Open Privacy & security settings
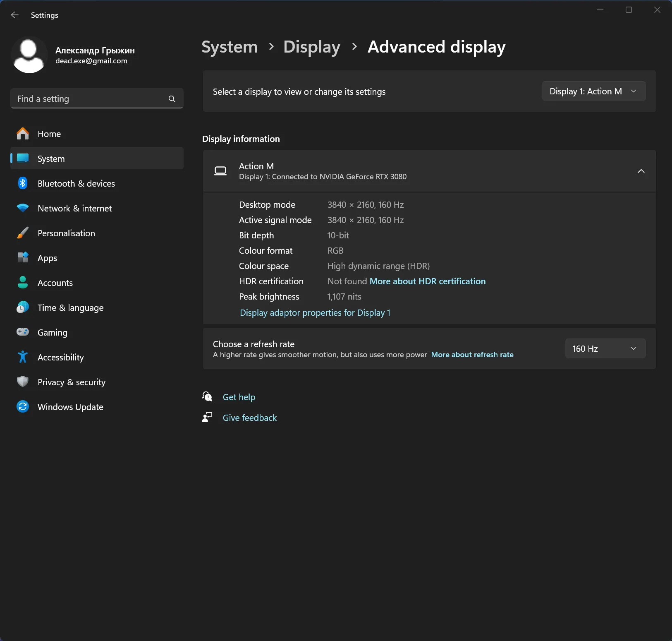The width and height of the screenshot is (672, 641). [x=72, y=382]
